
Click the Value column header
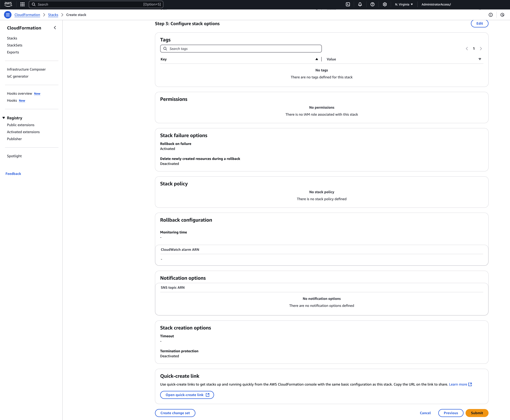click(x=331, y=59)
